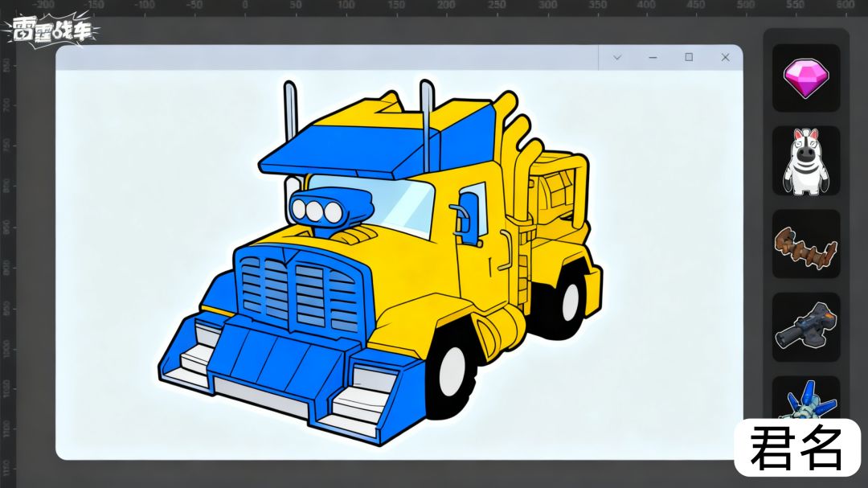The width and height of the screenshot is (868, 488).
Task: Maximize the truck preview window
Action: click(690, 57)
